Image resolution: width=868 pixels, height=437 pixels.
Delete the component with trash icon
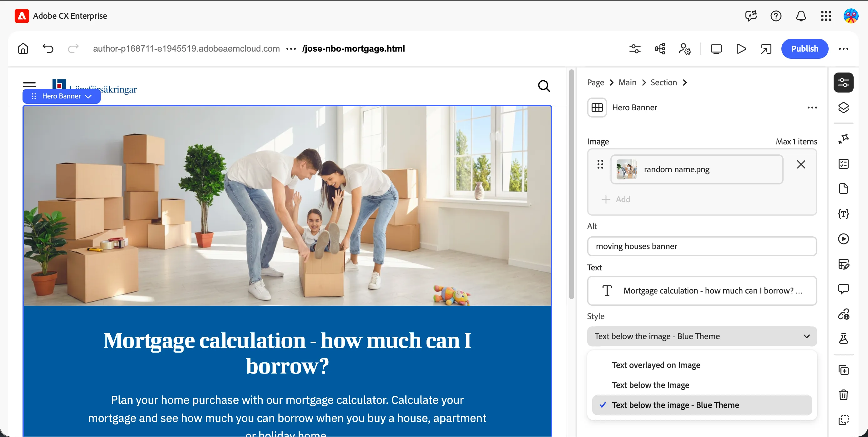[x=843, y=395]
